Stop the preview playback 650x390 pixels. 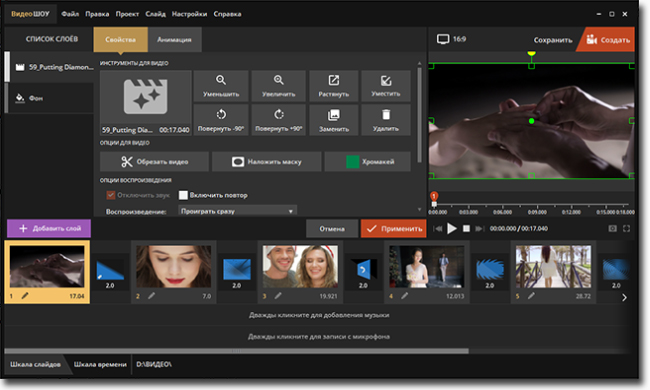[x=466, y=228]
